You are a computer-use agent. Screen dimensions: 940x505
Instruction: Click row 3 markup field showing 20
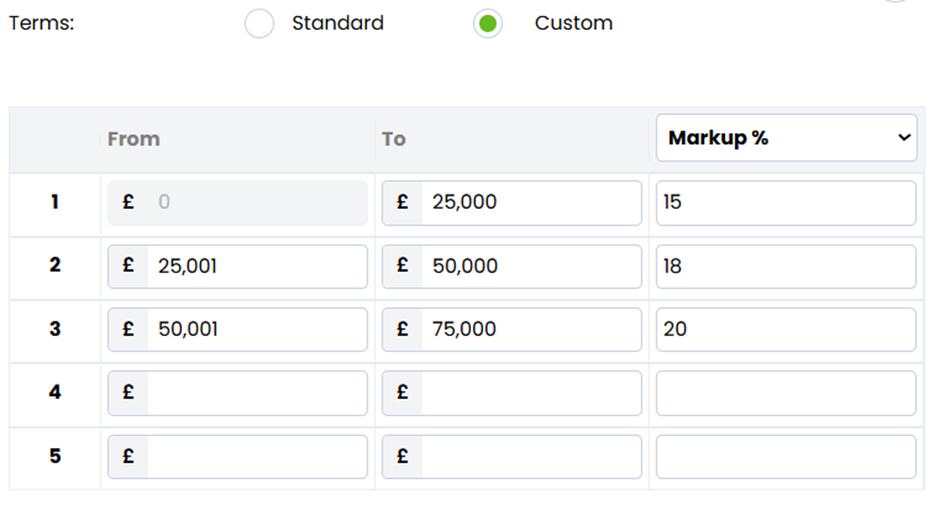785,329
